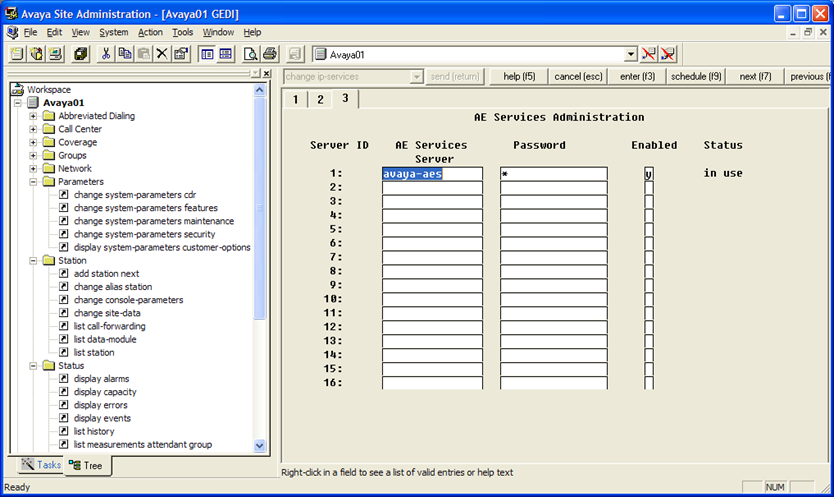Click the next (f7) button
Screen dimensions: 834x497
755,77
